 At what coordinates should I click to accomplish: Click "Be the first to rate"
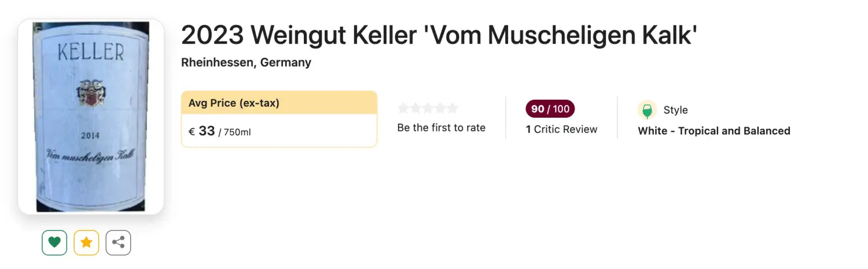(441, 128)
